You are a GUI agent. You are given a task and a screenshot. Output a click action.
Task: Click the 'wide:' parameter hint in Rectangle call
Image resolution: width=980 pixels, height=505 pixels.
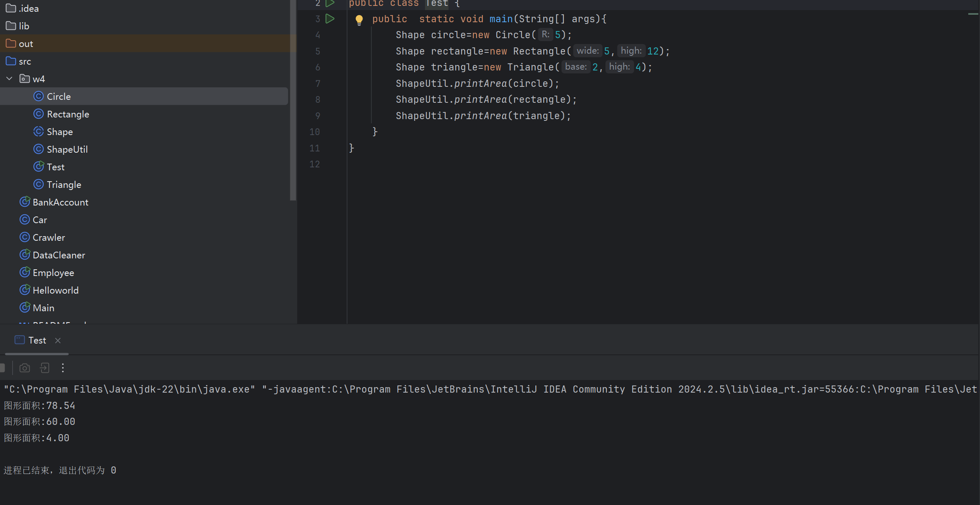(x=587, y=51)
